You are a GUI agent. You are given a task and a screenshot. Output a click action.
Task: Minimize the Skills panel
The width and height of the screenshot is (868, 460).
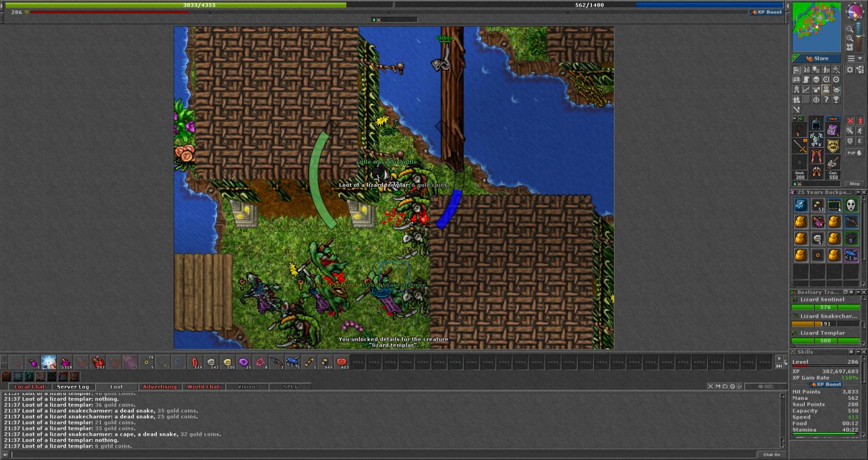click(x=858, y=352)
